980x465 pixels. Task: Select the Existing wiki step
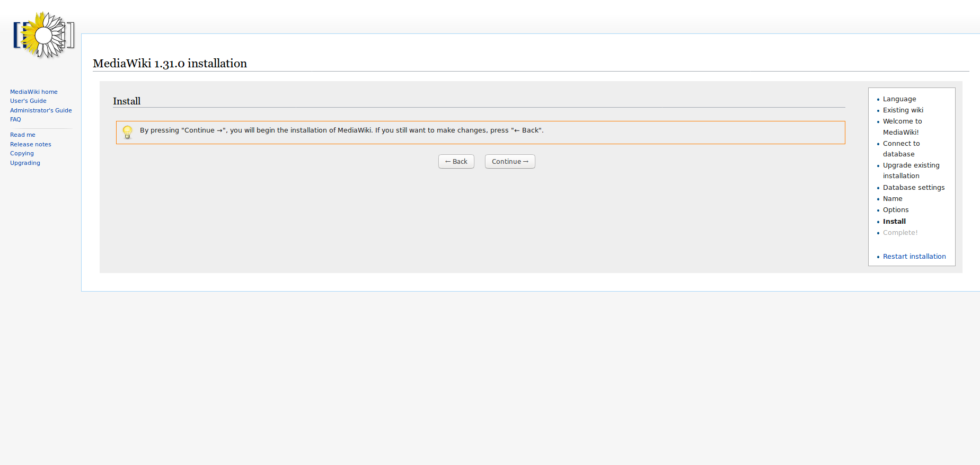[x=903, y=110]
